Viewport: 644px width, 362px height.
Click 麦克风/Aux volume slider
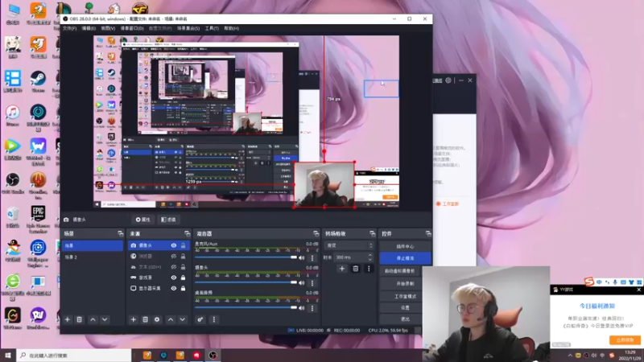click(246, 257)
